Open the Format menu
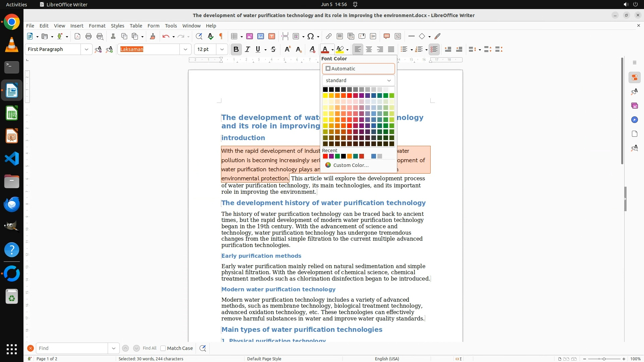This screenshot has width=644, height=362. [x=97, y=26]
